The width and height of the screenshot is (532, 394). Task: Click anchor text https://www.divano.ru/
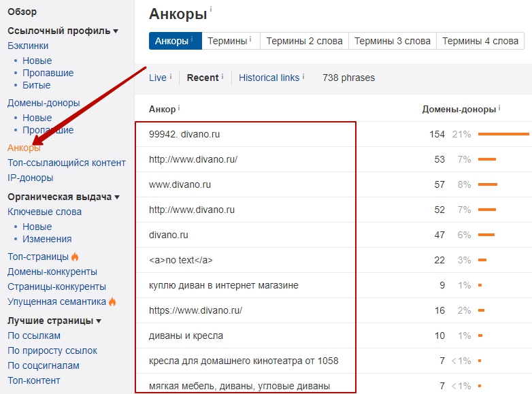(195, 310)
